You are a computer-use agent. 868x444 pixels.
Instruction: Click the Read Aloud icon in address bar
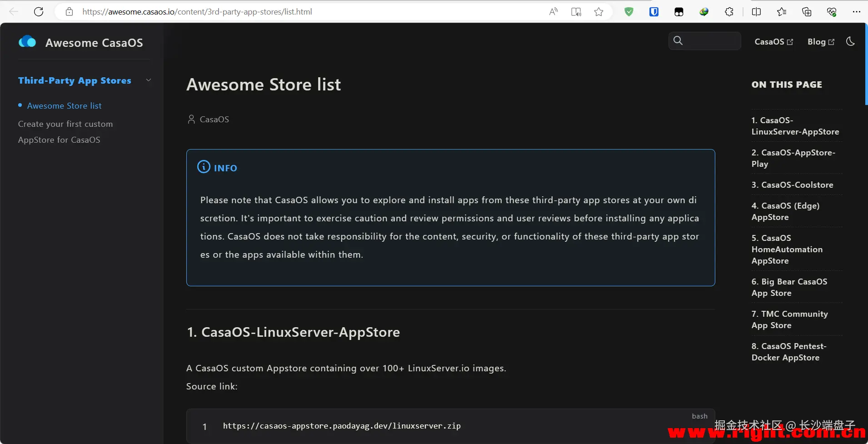[553, 12]
